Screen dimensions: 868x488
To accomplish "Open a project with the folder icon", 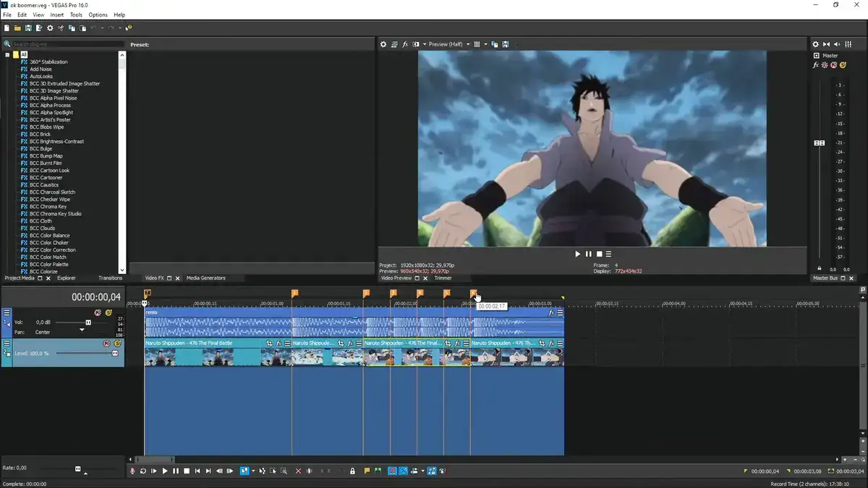I will pyautogui.click(x=17, y=28).
